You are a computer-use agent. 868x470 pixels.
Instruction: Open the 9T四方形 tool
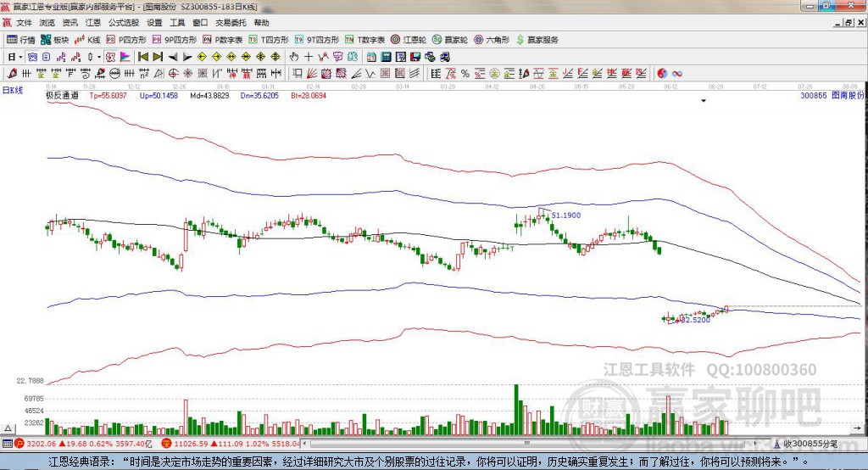(x=317, y=40)
